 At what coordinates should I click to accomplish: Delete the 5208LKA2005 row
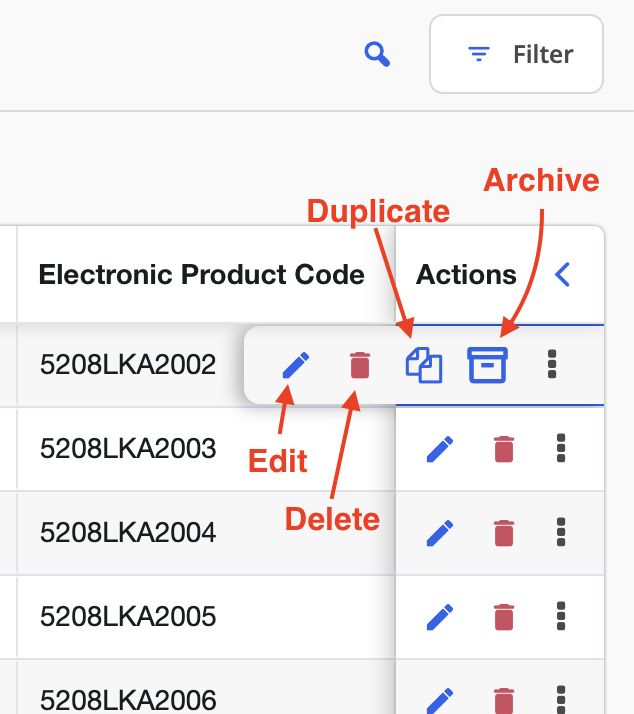click(x=504, y=617)
